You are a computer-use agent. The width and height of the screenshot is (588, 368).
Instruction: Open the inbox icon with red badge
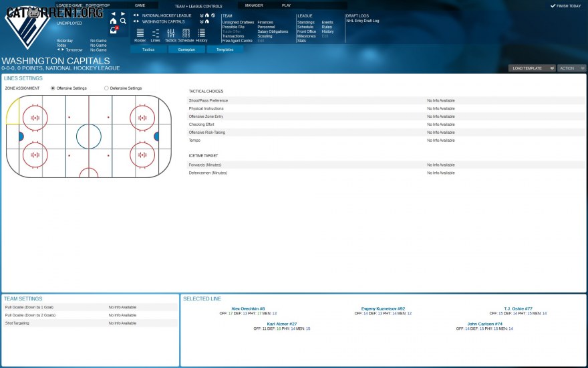pos(114,30)
